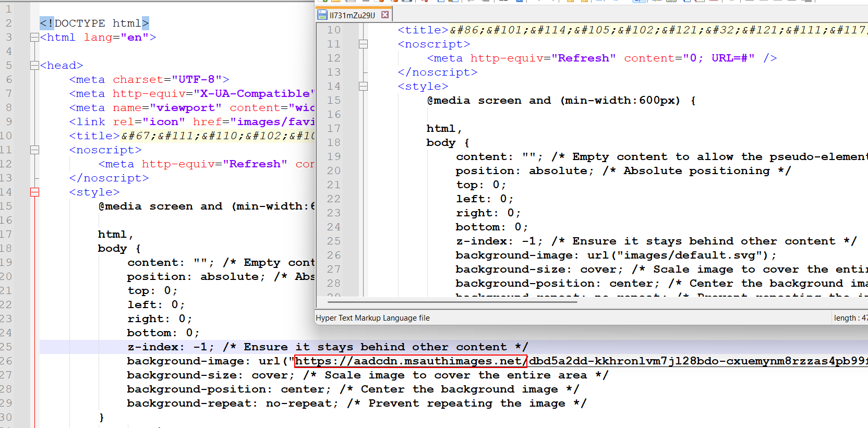The image size is (868, 428).
Task: Click the closing noscript tag in front window
Action: 438,72
